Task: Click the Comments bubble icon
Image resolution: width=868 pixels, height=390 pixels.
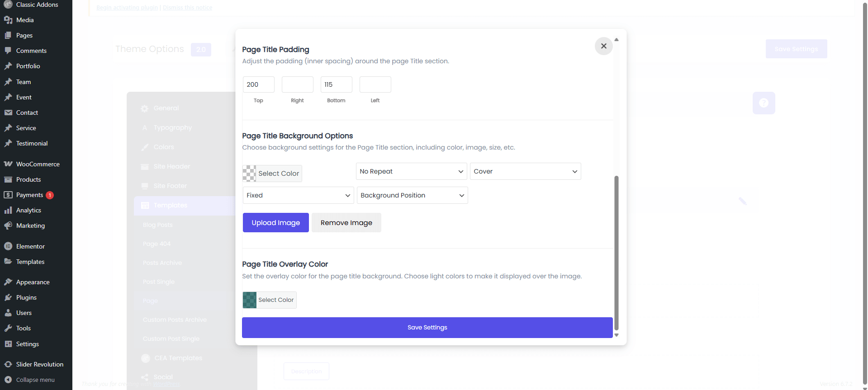Action: tap(8, 51)
